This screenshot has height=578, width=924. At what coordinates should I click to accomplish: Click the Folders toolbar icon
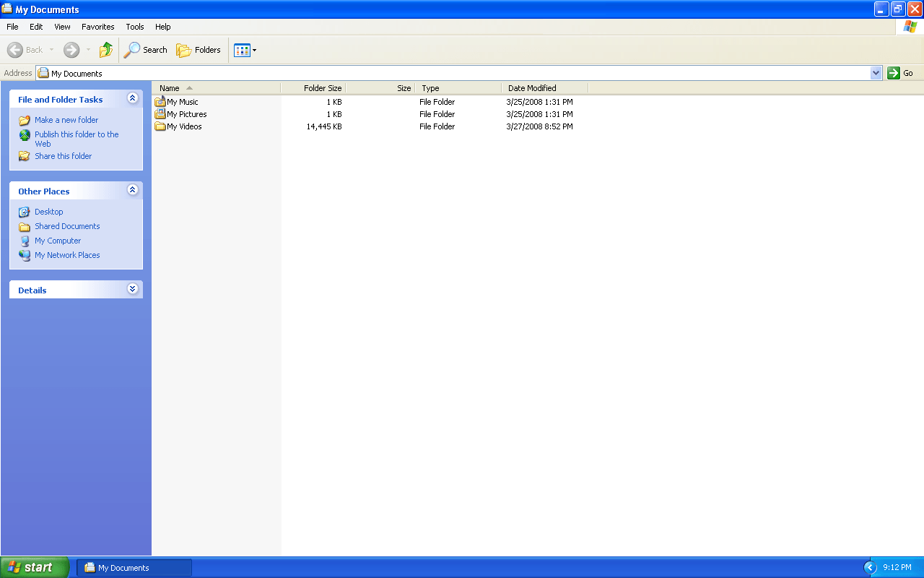point(199,50)
